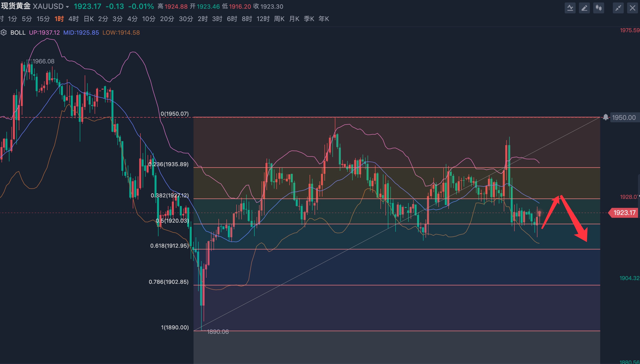Viewport: 640px width, 364px height.
Task: Choose the 周K weekly chart
Action: pyautogui.click(x=279, y=19)
